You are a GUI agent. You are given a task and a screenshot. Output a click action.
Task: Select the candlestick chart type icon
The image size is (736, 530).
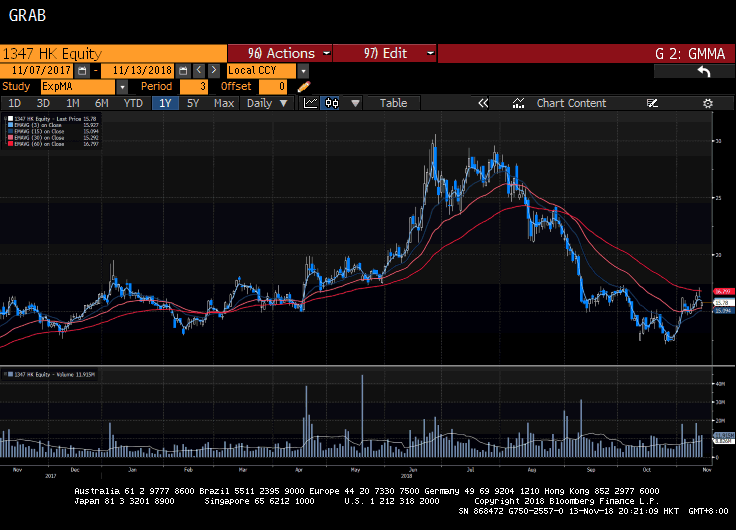332,103
